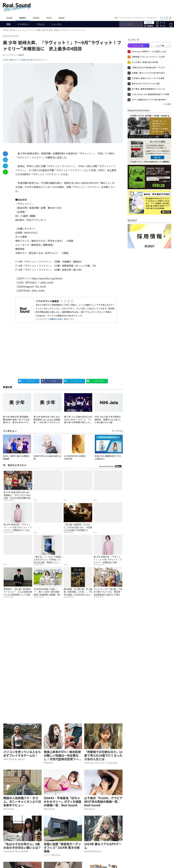The image size is (174, 868).
Task: Expand the コラム submenu
Action: [41, 24]
